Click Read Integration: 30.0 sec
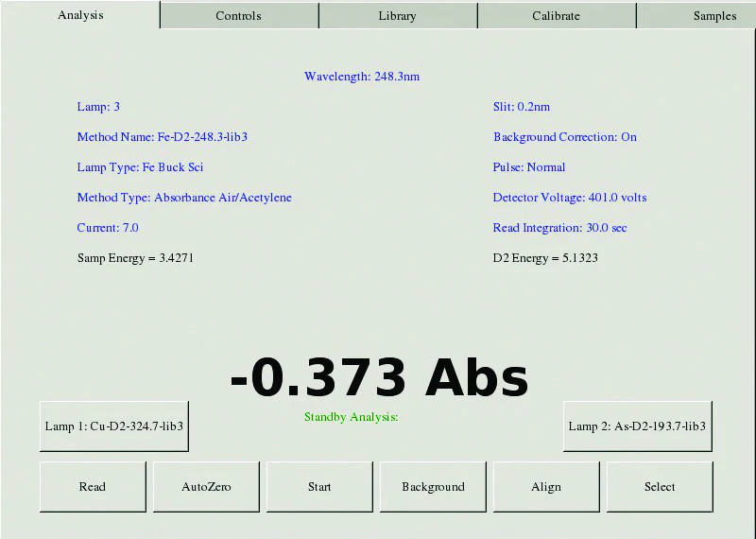Viewport: 756px width, 539px height. click(x=559, y=228)
